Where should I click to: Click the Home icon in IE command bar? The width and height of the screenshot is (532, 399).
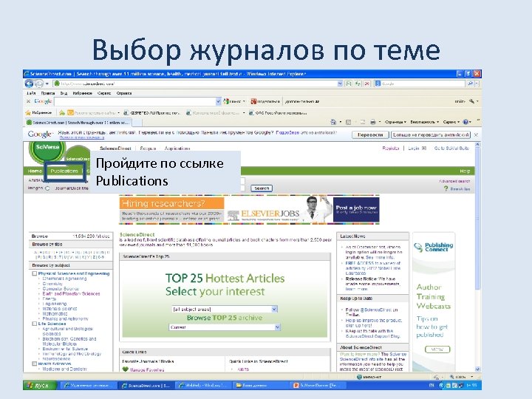(x=333, y=122)
